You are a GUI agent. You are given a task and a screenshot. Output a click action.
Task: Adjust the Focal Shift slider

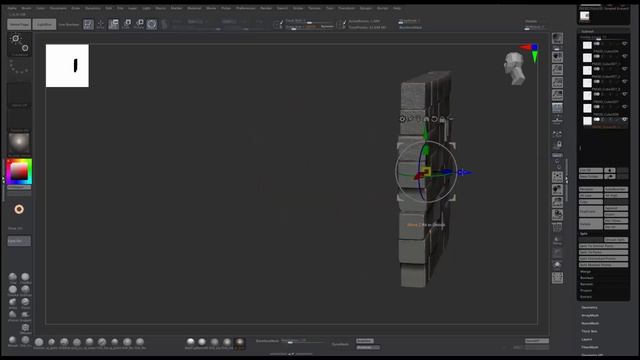pos(309,21)
